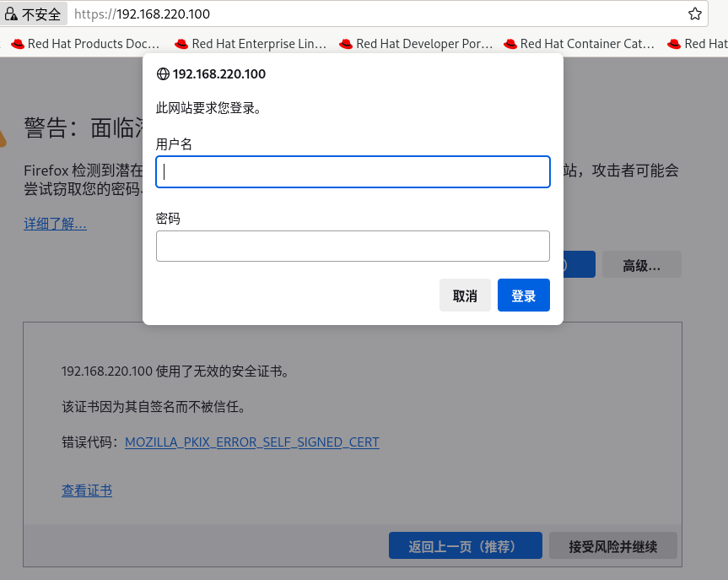Click the text 该证书因为其自签名而不被信任。
The width and height of the screenshot is (728, 580).
(x=154, y=407)
